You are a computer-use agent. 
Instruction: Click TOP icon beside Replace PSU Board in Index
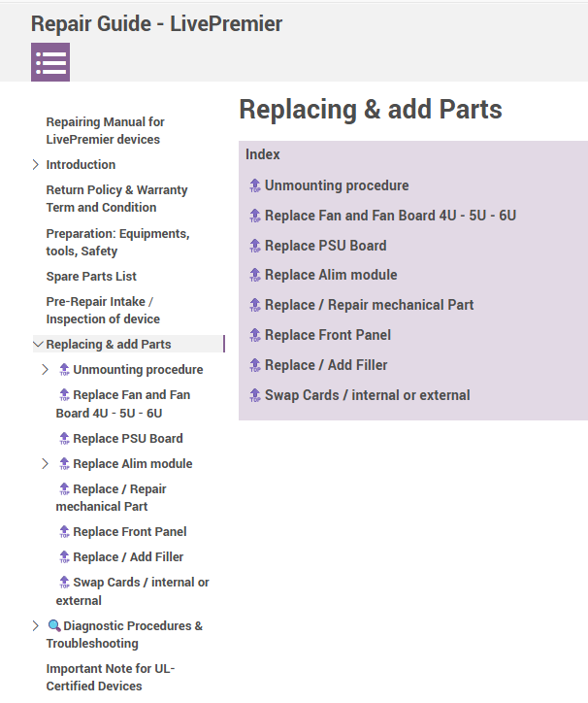tap(255, 246)
